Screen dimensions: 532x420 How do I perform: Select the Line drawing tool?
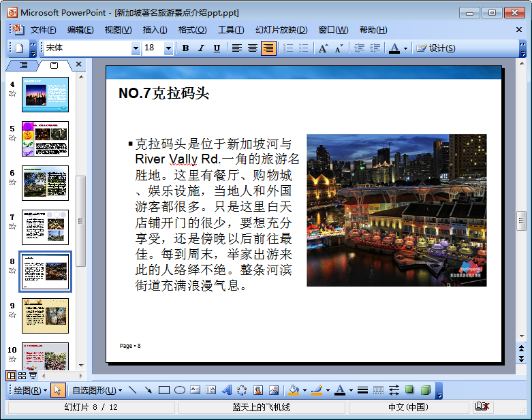tap(132, 391)
